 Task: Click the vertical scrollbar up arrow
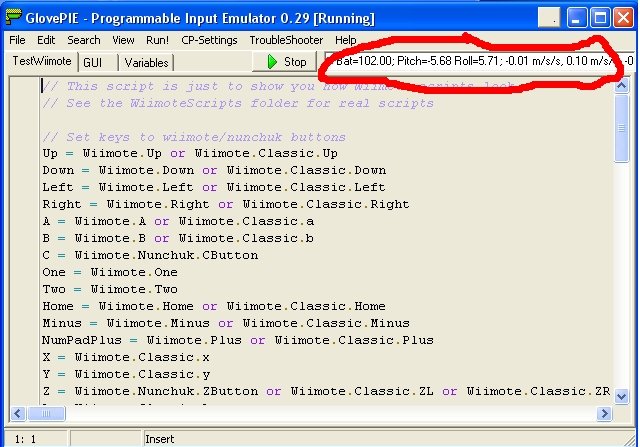coord(621,85)
